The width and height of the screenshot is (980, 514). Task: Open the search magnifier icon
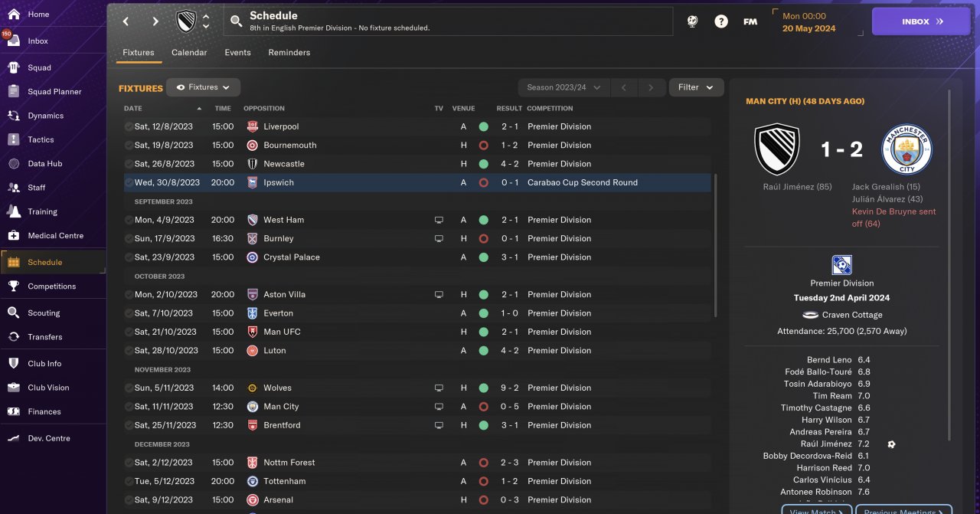pyautogui.click(x=236, y=21)
